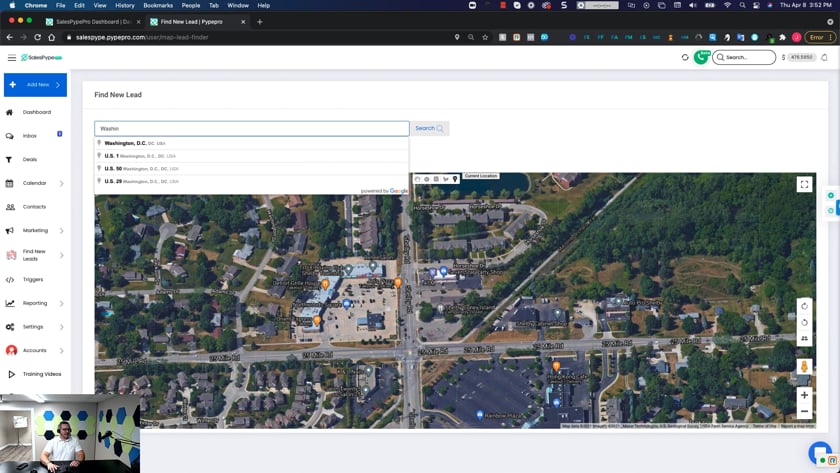Click the browser back arrow
The width and height of the screenshot is (840, 473).
9,37
